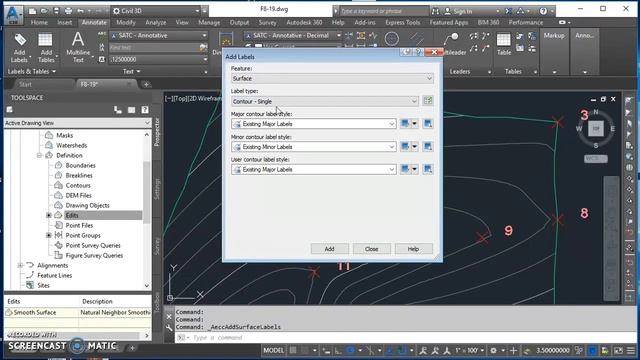The image size is (640, 360).
Task: Expand the Labels & Tables panel
Action: pyautogui.click(x=32, y=71)
